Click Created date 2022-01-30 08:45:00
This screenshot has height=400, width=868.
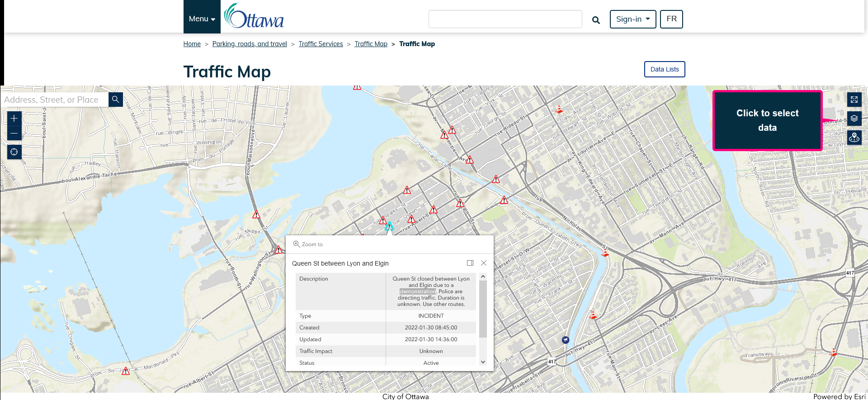tap(431, 328)
